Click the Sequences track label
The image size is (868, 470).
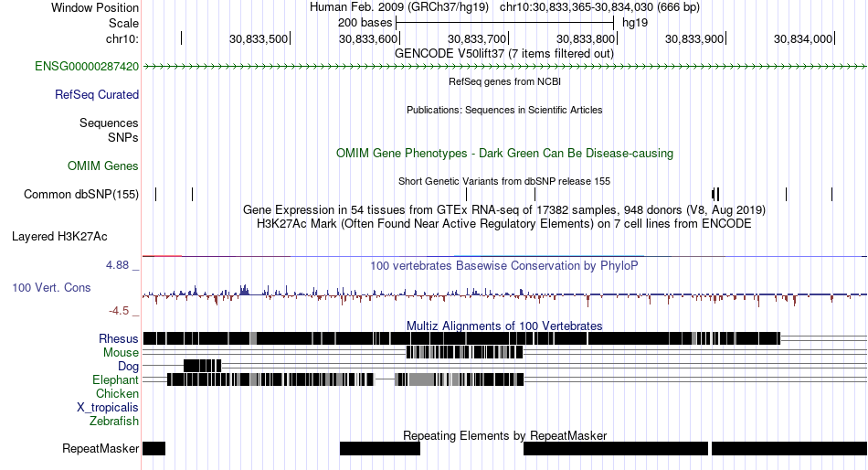pyautogui.click(x=109, y=123)
